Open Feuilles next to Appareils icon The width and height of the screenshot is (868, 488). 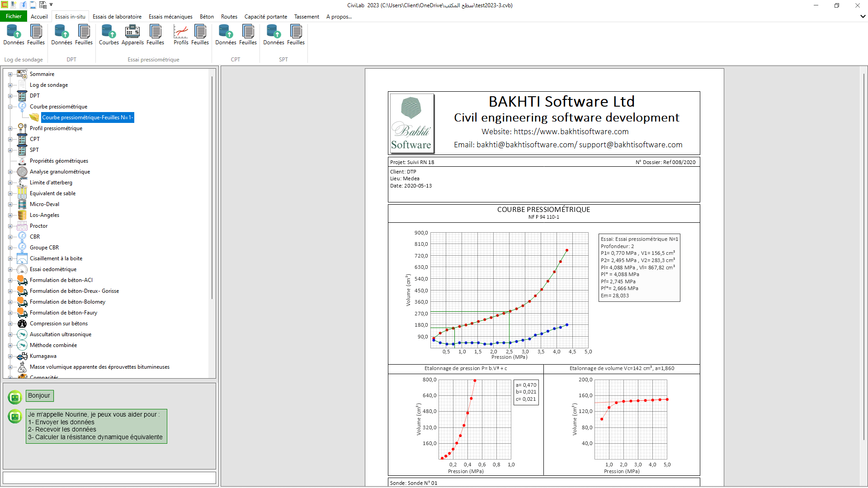click(x=155, y=35)
